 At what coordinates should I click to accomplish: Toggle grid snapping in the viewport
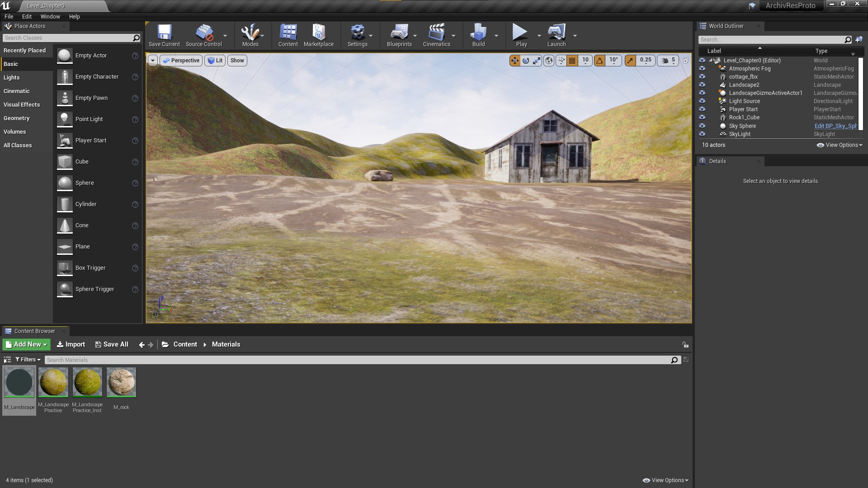(572, 61)
